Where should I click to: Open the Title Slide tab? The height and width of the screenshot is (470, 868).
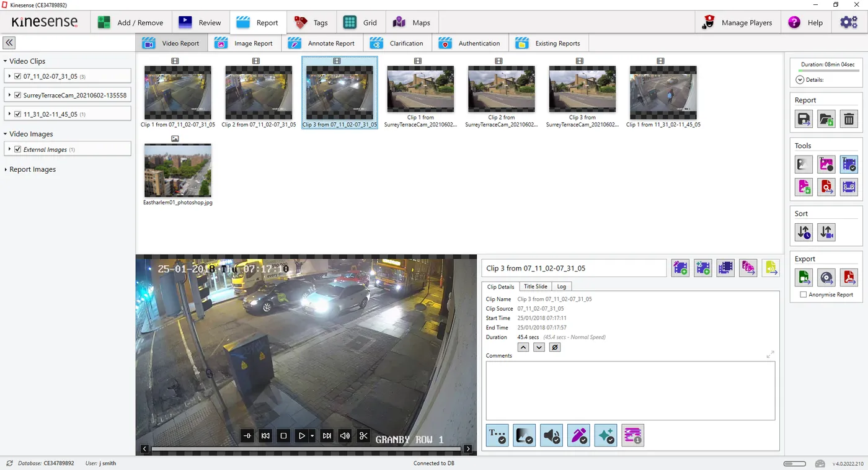click(x=536, y=286)
